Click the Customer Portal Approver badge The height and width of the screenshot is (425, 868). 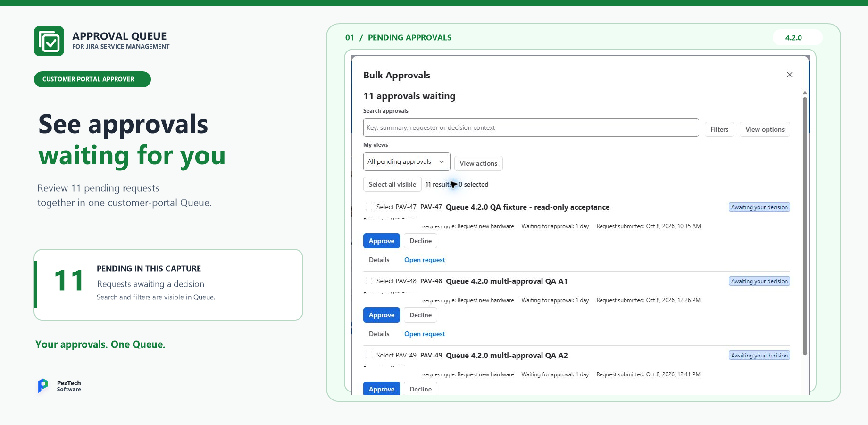tap(92, 79)
